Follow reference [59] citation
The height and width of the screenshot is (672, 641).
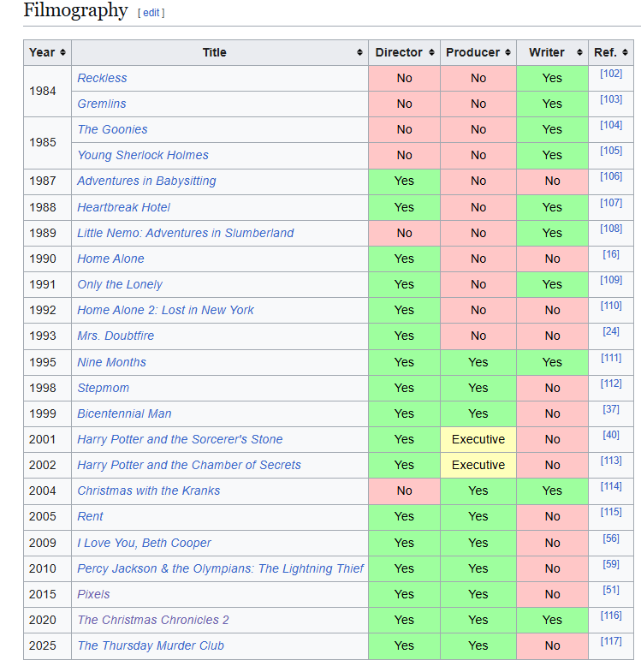click(611, 564)
